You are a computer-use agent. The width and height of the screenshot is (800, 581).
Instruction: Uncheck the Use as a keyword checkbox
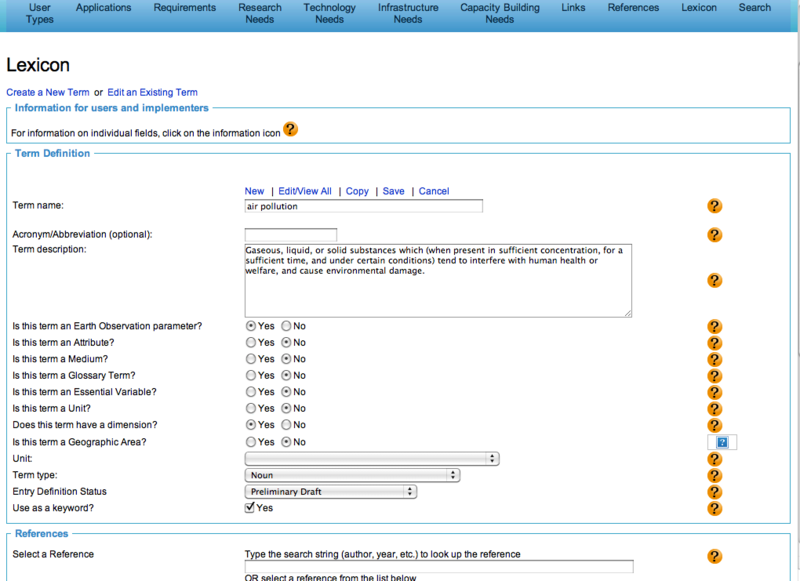251,508
